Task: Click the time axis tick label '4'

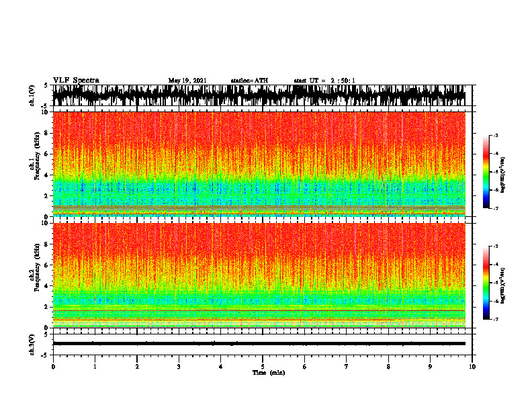Action: click(220, 367)
